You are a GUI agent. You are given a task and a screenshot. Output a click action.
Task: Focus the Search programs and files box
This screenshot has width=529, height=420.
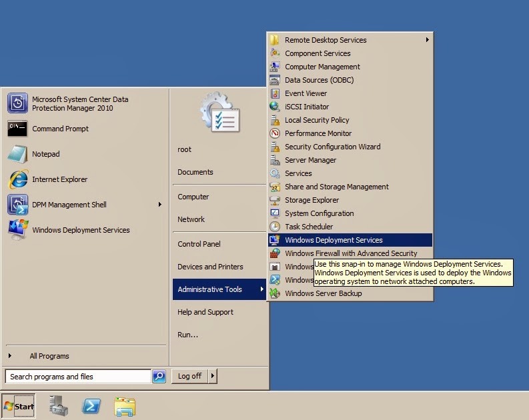click(78, 377)
